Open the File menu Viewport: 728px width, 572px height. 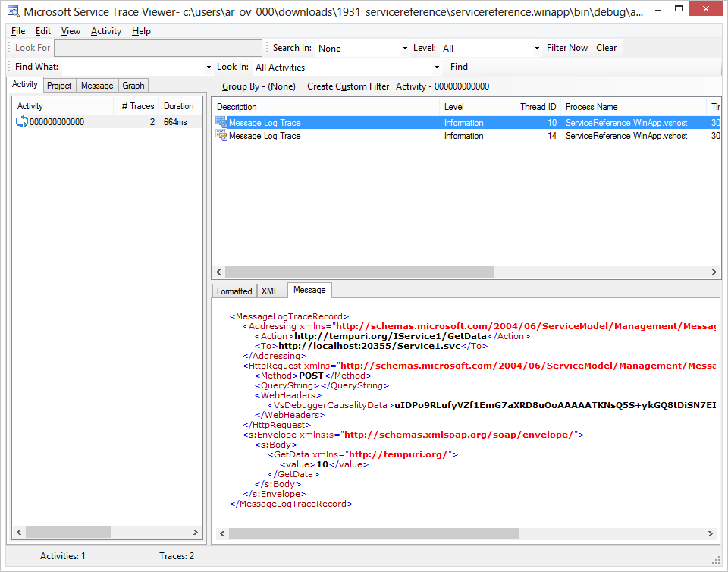click(x=18, y=31)
